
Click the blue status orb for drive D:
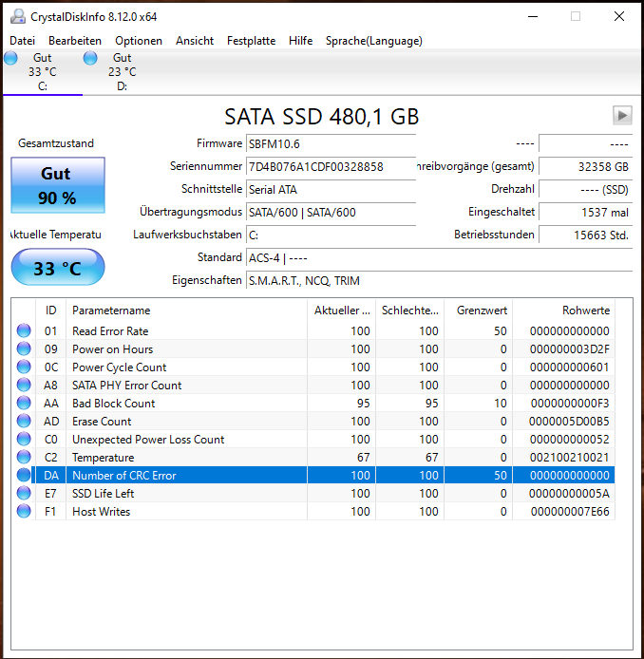tap(90, 58)
